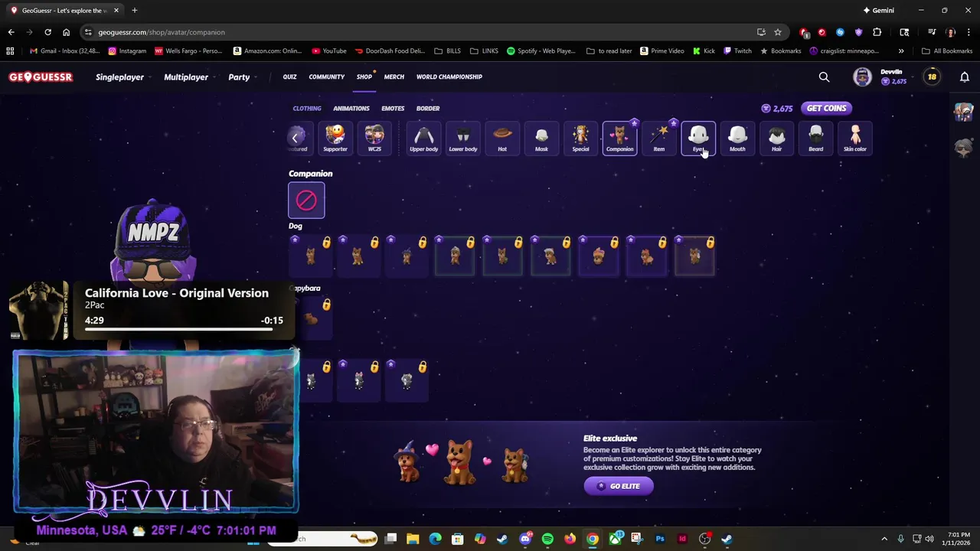Viewport: 980px width, 551px height.
Task: Switch to the Clothing tab
Action: pos(307,109)
